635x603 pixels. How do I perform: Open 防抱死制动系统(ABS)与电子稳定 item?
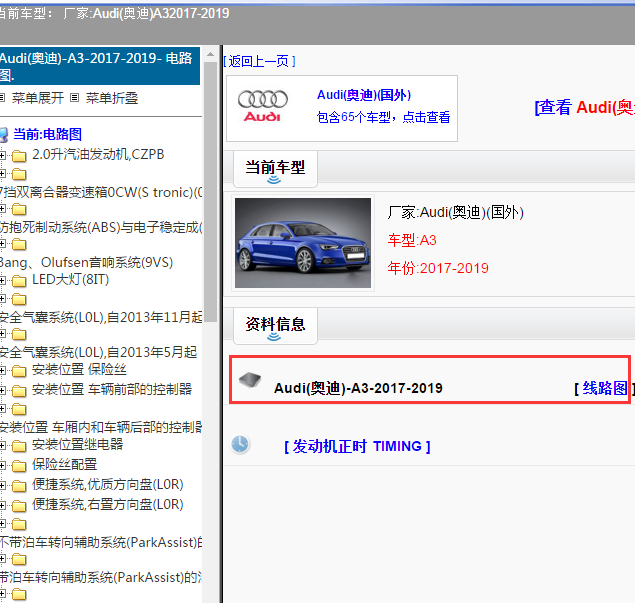click(101, 227)
